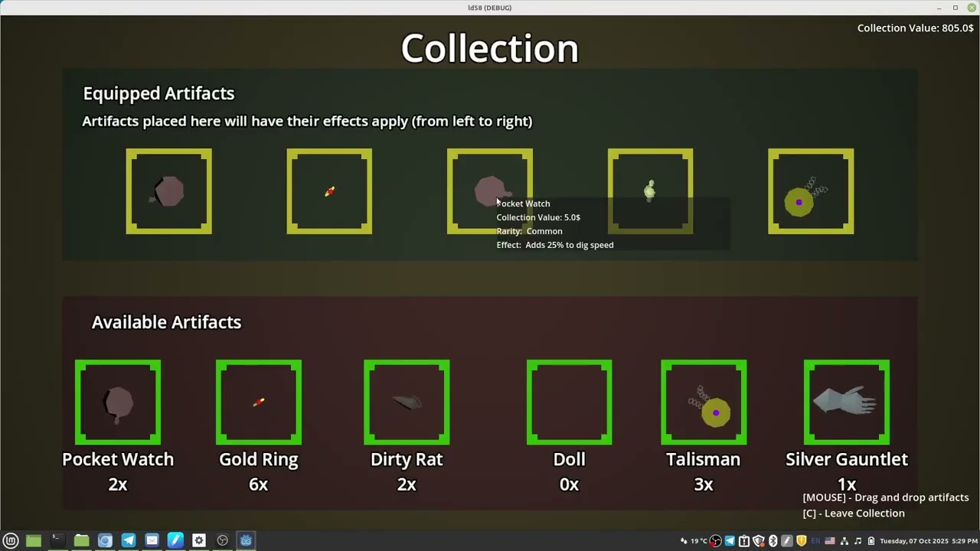980x551 pixels.
Task: Click the "[MOUSE] - Drag and drop artifacts" hint
Action: tap(886, 497)
